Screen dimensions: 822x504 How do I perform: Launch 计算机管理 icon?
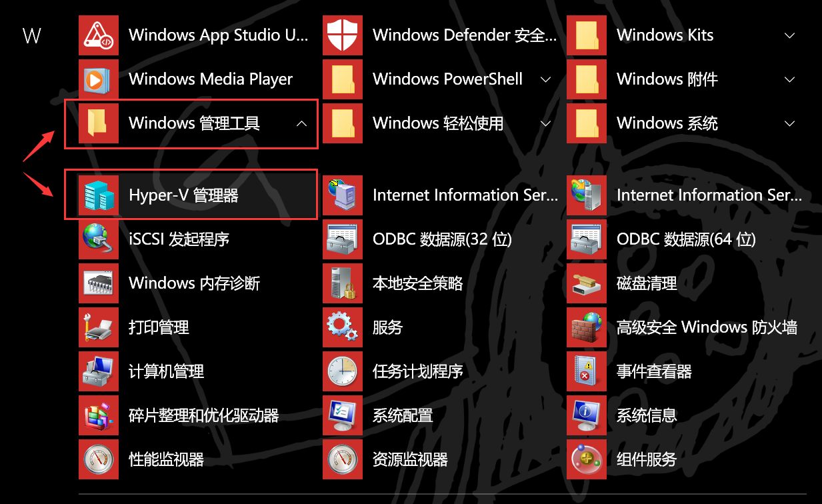99,371
